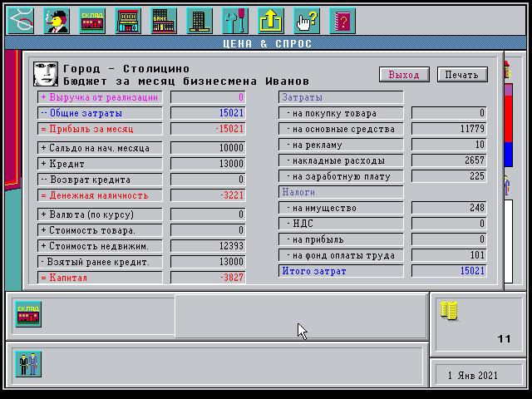This screenshot has height=399, width=532.
Task: Click the 'Валюта (по курсу)' row label
Action: [100, 214]
